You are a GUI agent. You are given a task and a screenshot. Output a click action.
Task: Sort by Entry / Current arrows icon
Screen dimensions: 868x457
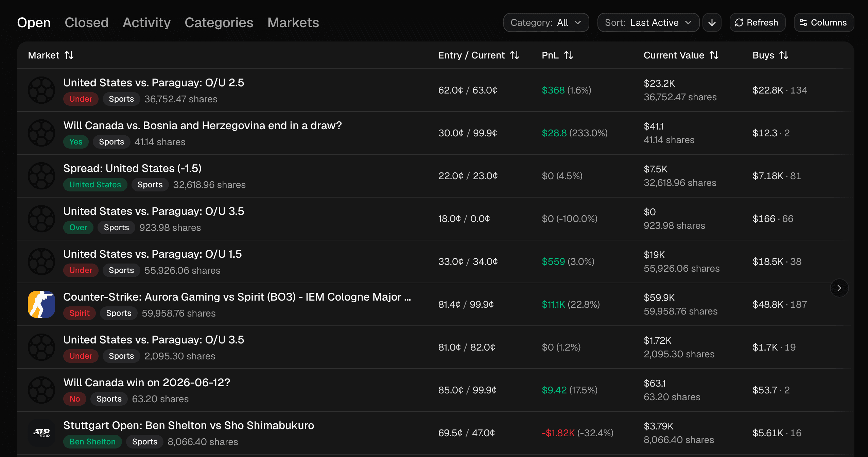515,55
